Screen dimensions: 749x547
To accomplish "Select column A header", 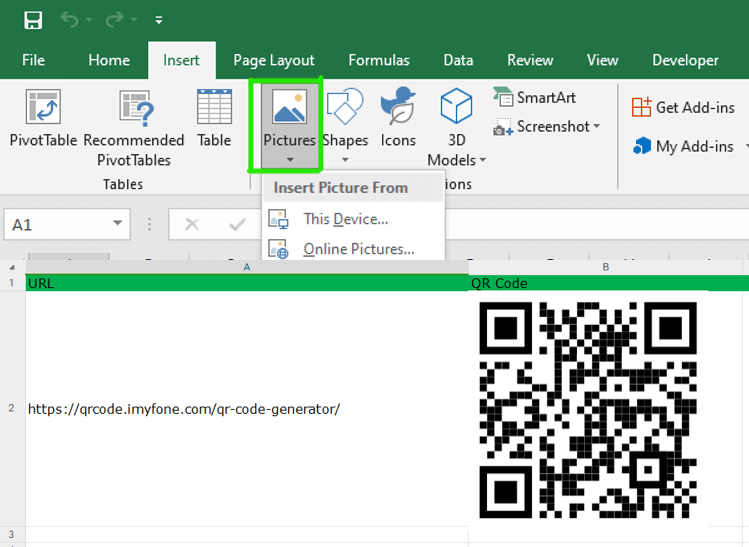I will [x=247, y=267].
